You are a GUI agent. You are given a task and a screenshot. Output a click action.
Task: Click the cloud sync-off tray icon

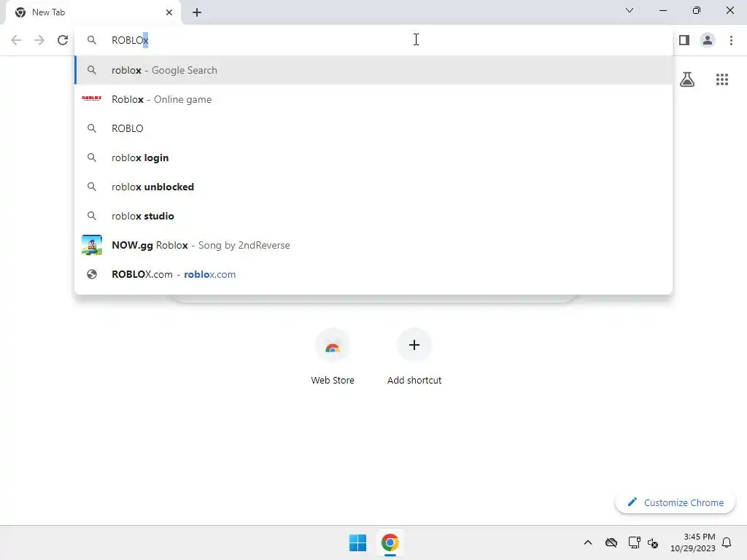point(611,542)
